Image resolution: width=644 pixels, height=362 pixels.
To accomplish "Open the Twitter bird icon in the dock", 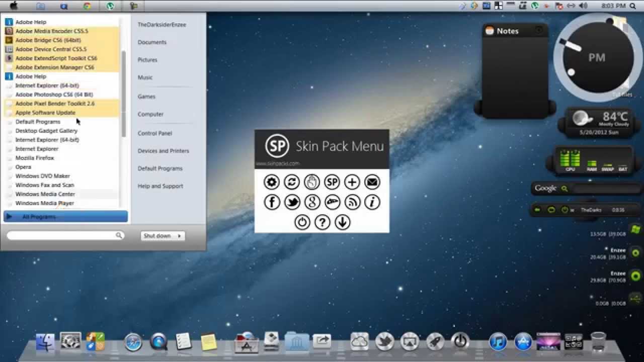I will (385, 341).
